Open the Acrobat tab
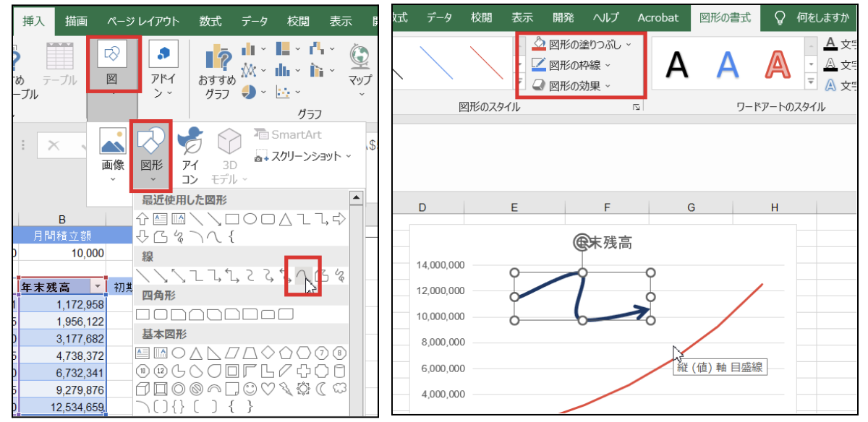Viewport: 868px width, 422px height. pos(658,17)
